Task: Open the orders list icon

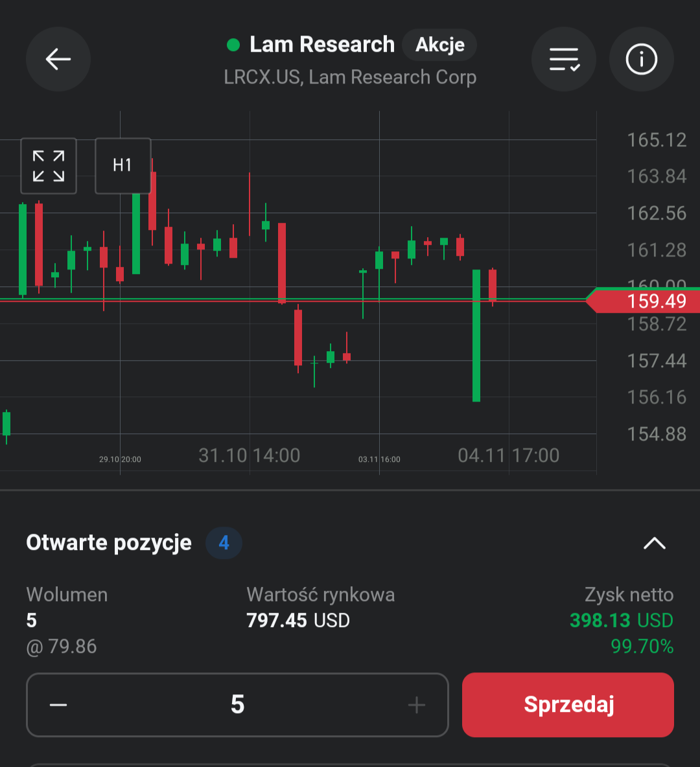Action: tap(564, 60)
